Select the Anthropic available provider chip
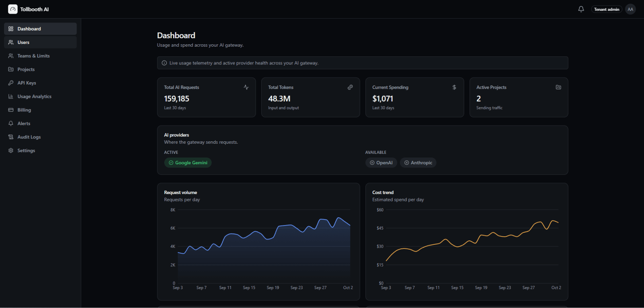Viewport: 644px width, 308px height. pos(418,163)
